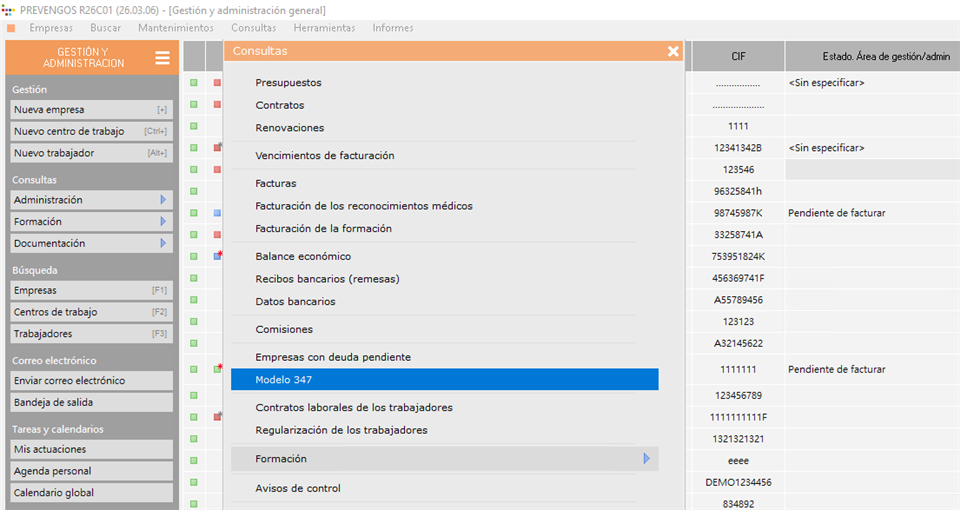The image size is (960, 510).
Task: Click red marker in 123546 row
Action: (x=217, y=169)
